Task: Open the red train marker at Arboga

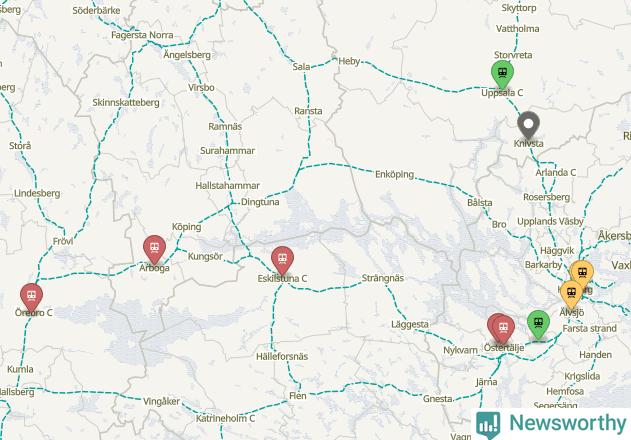Action: 155,250
